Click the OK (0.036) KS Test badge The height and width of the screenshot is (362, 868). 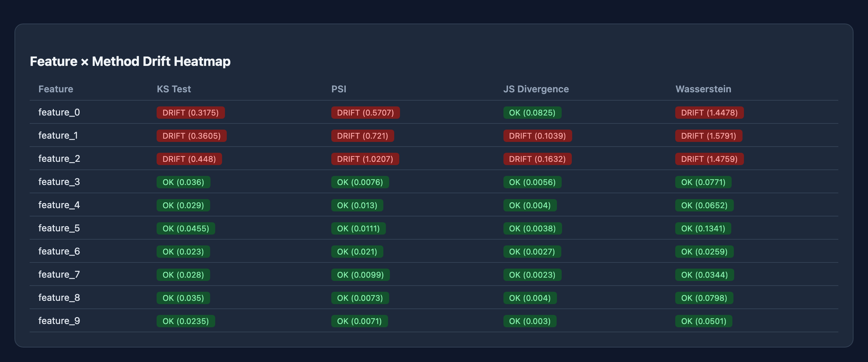point(183,182)
